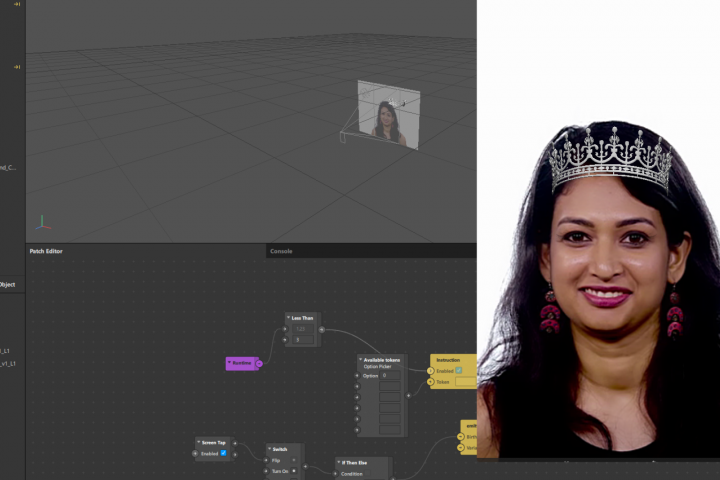This screenshot has height=480, width=720.
Task: Click the 3 value field in Less Than
Action: pos(303,340)
